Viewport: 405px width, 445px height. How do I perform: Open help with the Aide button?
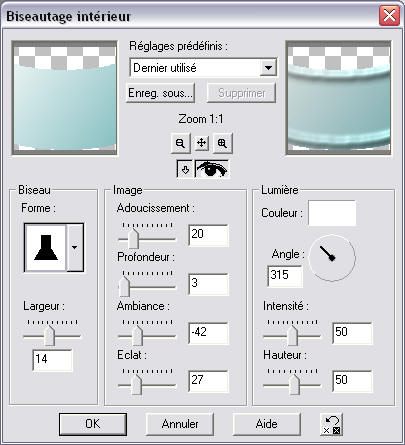click(x=267, y=424)
